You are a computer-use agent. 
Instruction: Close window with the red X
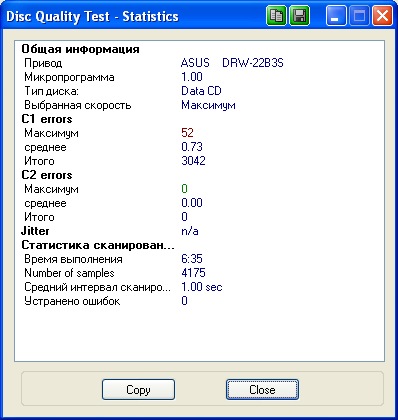(x=382, y=16)
